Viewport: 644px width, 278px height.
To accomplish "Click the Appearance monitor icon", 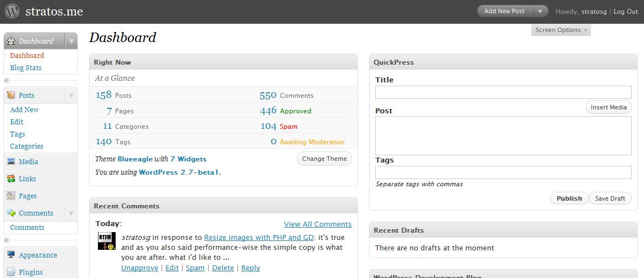I will [x=11, y=255].
